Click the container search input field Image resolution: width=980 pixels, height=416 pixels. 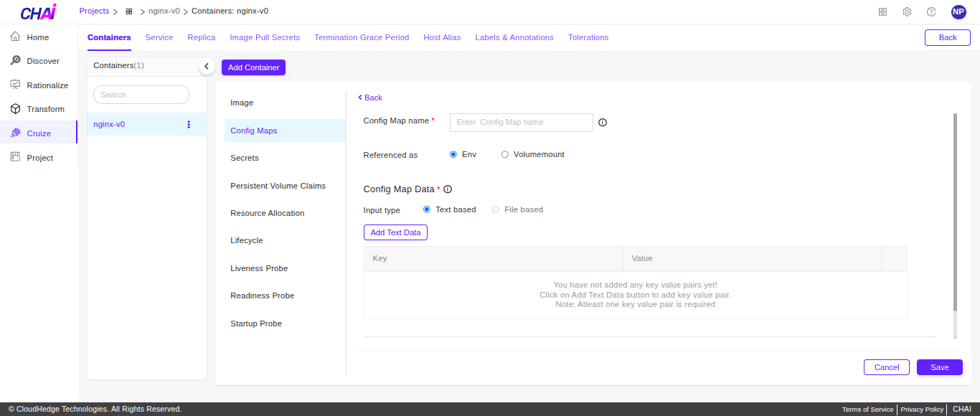(x=141, y=95)
